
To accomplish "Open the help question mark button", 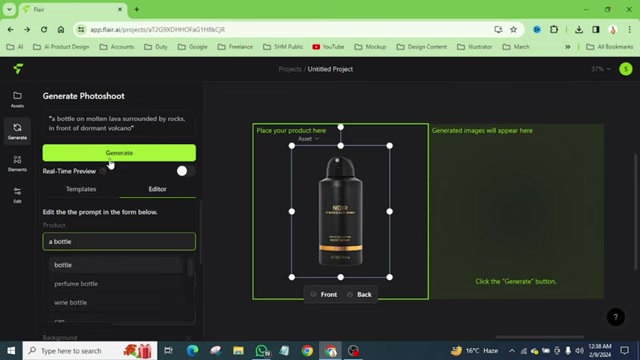I will pos(616,317).
